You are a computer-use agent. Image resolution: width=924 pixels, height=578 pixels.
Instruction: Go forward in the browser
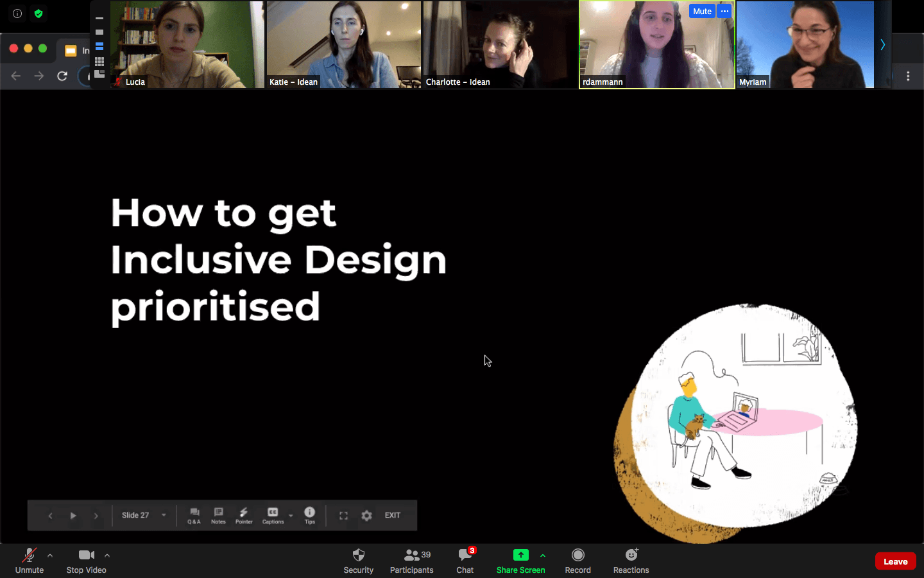tap(39, 76)
